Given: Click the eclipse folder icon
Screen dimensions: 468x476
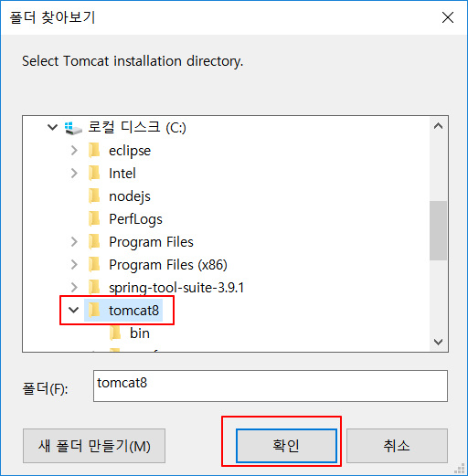Looking at the screenshot, I should click(94, 151).
